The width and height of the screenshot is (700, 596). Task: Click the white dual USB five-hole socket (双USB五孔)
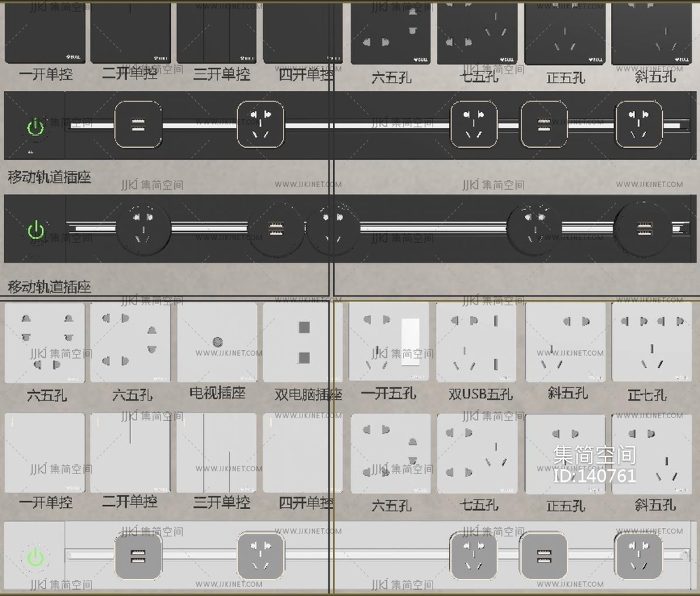tap(477, 342)
